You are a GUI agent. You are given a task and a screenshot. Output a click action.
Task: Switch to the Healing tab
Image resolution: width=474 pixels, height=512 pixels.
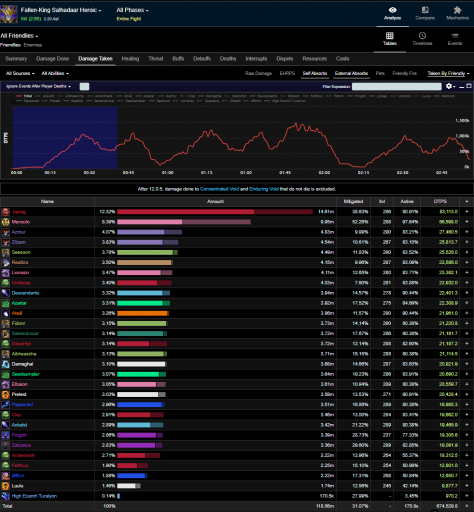(x=130, y=59)
